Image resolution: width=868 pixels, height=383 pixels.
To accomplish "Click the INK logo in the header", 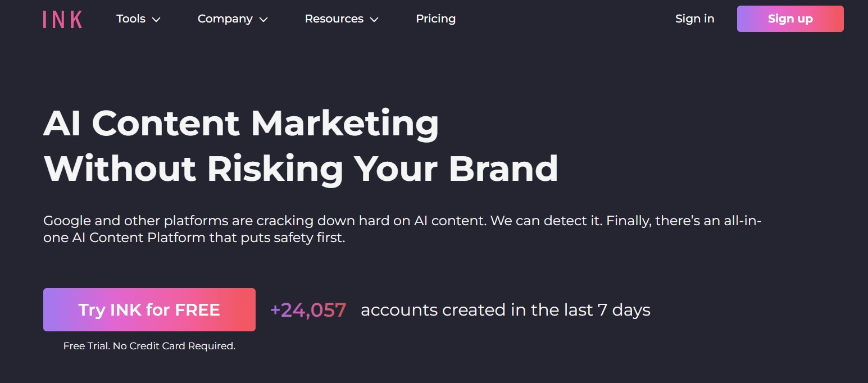I will [x=62, y=19].
